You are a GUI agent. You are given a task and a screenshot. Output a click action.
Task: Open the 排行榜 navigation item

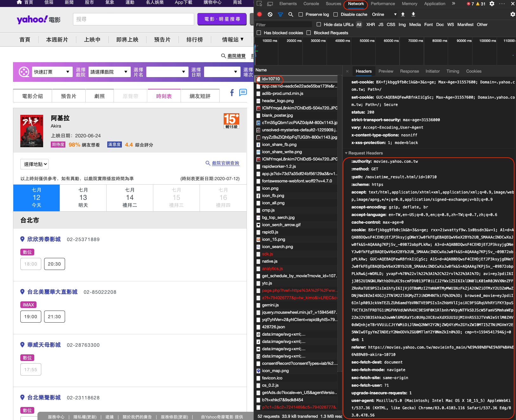pyautogui.click(x=195, y=40)
